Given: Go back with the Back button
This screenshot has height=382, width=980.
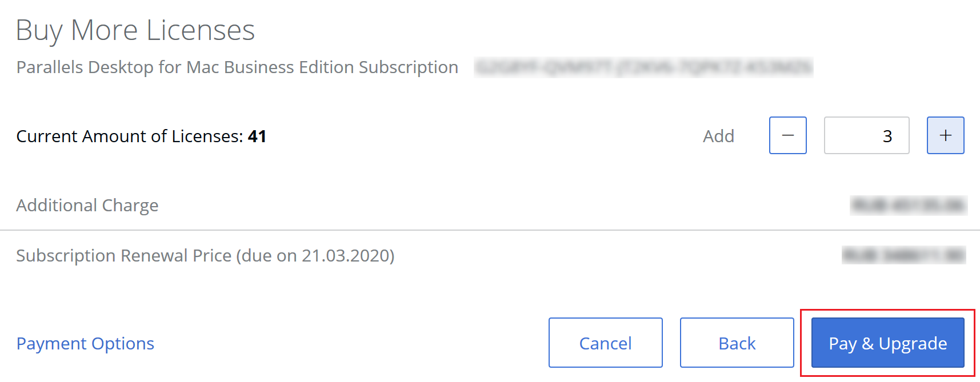Looking at the screenshot, I should tap(737, 343).
